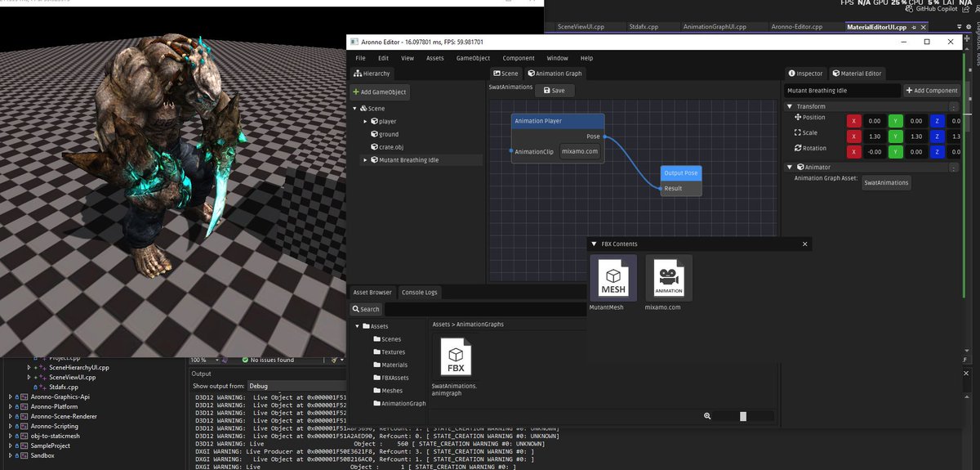Click the Position move icon in Transform

[798, 118]
